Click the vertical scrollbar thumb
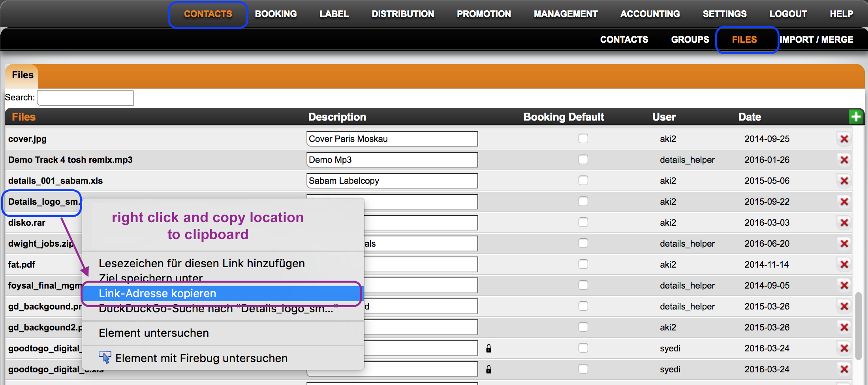868x385 pixels. (x=858, y=326)
